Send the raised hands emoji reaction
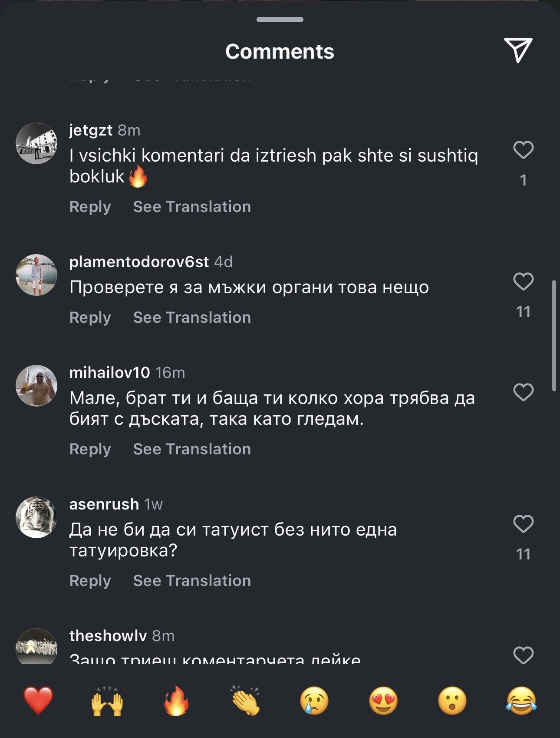 point(107,700)
